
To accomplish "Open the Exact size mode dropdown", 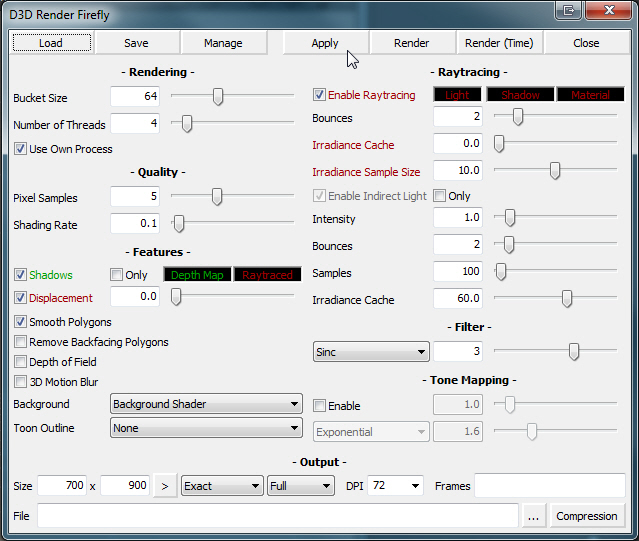I will pos(222,486).
